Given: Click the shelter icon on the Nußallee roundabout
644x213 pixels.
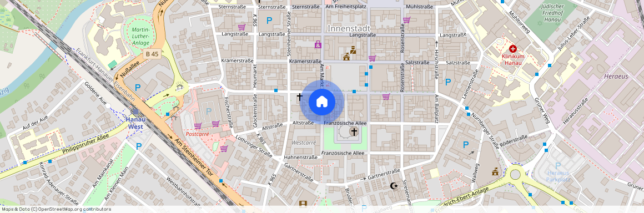Looking at the screenshot, I should tap(179, 86).
